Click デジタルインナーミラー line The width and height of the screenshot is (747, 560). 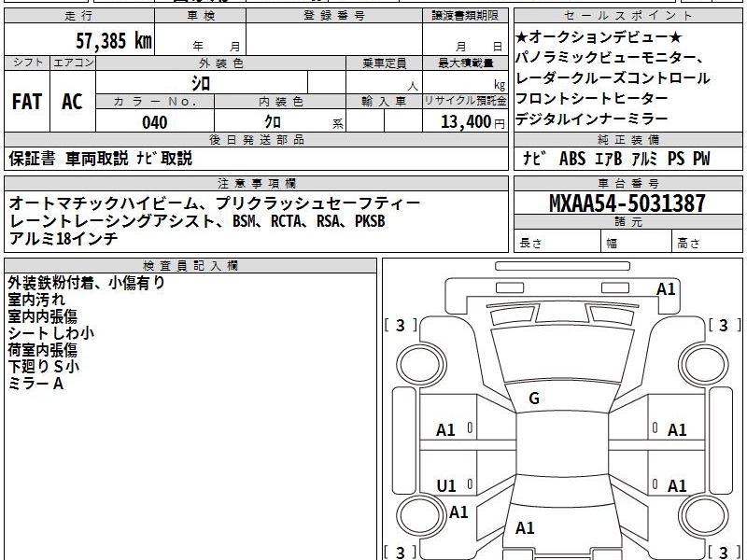click(x=592, y=119)
